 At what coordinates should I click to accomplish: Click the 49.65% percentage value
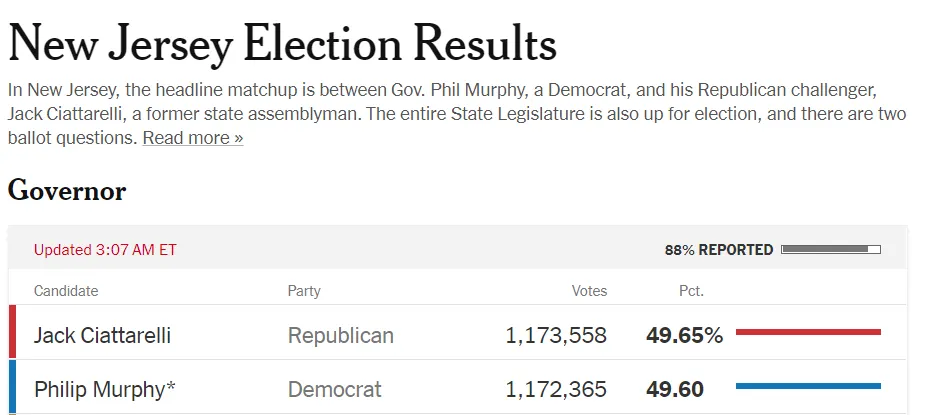684,335
